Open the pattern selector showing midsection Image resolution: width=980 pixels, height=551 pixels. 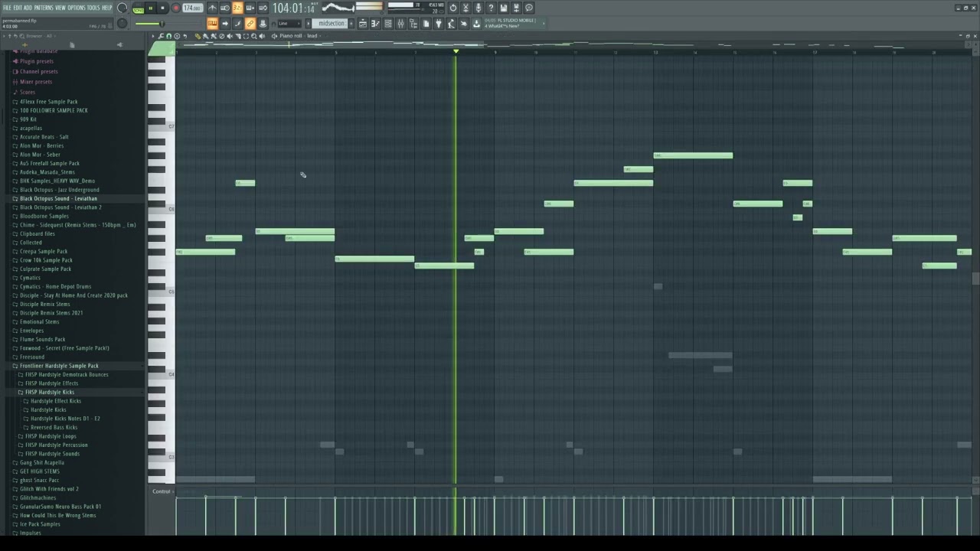[x=332, y=24]
